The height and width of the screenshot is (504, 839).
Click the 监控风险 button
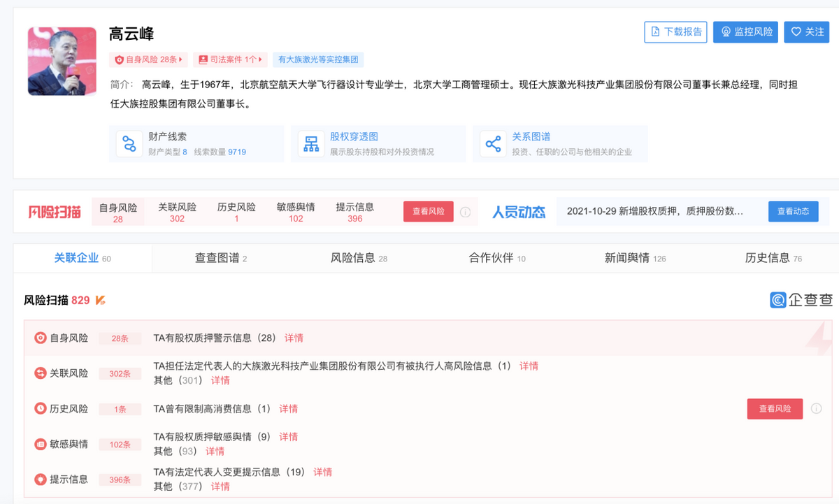point(745,32)
